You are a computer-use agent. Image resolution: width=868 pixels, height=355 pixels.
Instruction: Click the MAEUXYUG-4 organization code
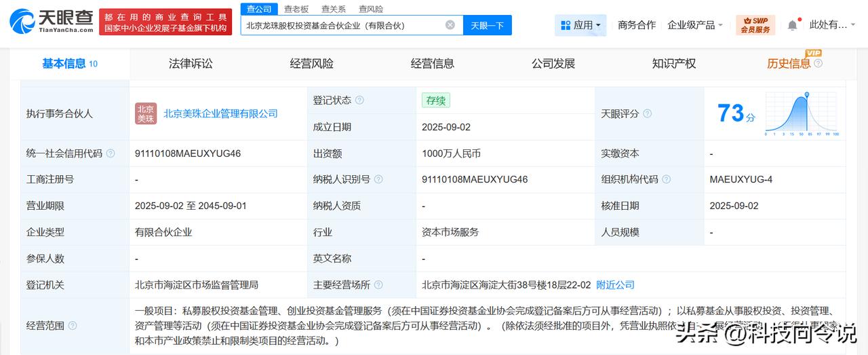741,180
